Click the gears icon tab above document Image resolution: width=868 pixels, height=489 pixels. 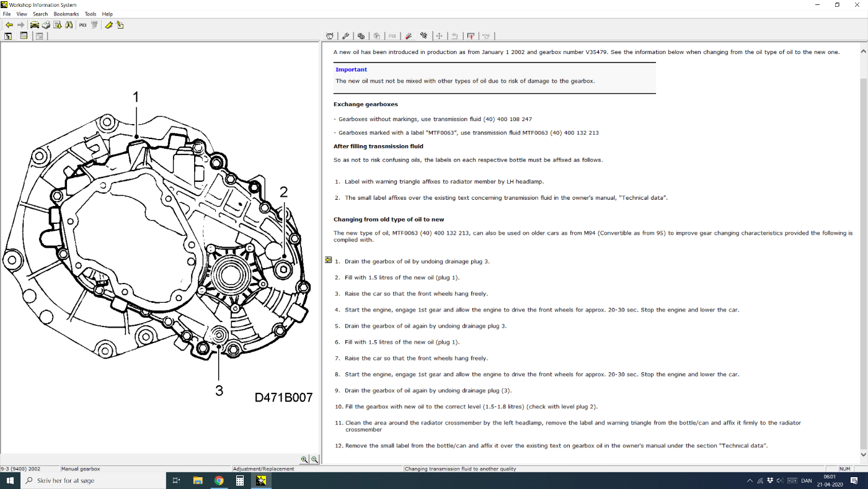coord(361,36)
